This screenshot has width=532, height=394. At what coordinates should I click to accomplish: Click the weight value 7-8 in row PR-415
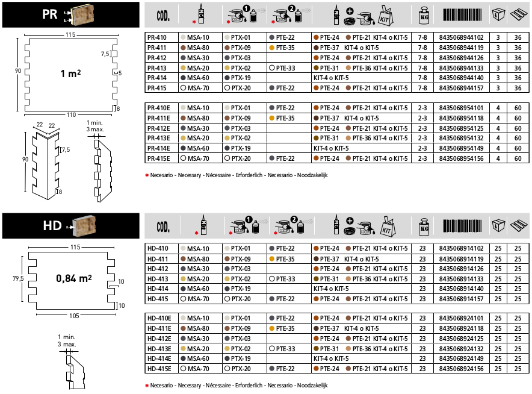coord(422,88)
